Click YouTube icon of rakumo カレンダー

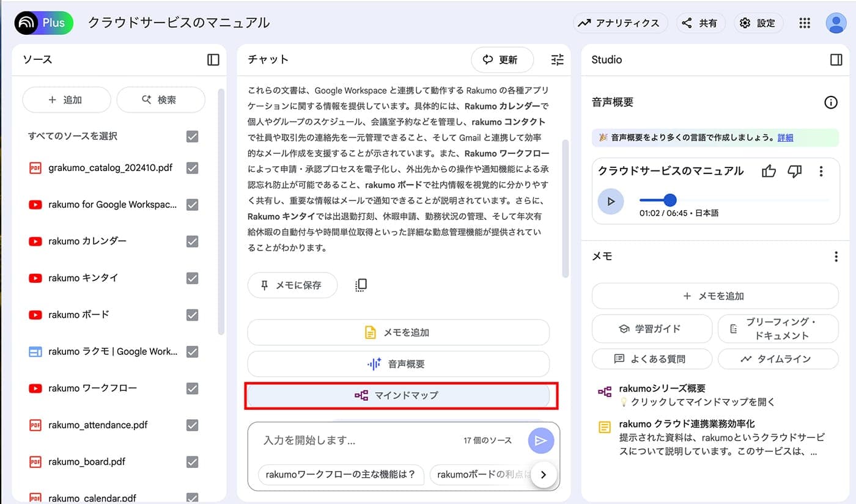click(35, 241)
